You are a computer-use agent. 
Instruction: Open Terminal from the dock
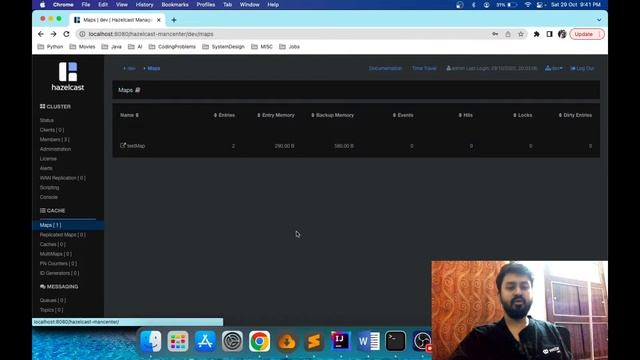pyautogui.click(x=395, y=341)
